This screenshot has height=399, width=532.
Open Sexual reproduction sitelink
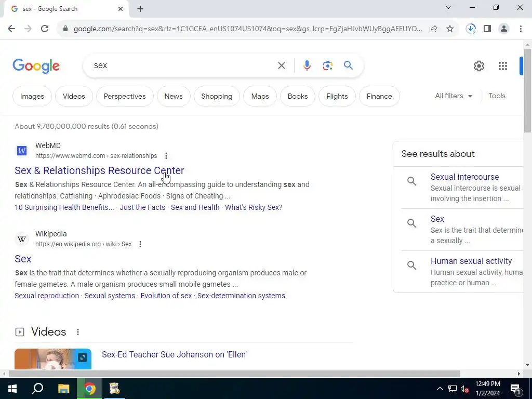click(47, 296)
